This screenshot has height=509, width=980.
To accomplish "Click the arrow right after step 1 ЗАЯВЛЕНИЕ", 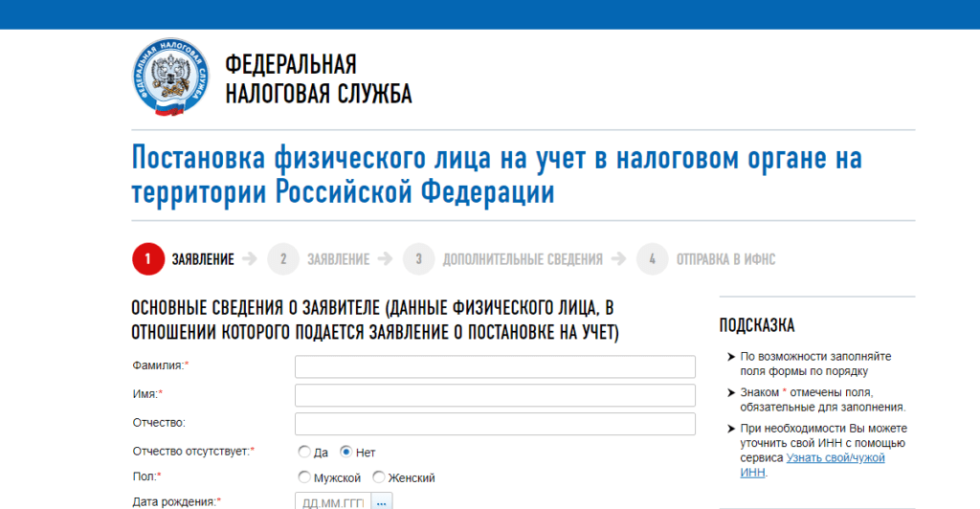I will (x=250, y=259).
